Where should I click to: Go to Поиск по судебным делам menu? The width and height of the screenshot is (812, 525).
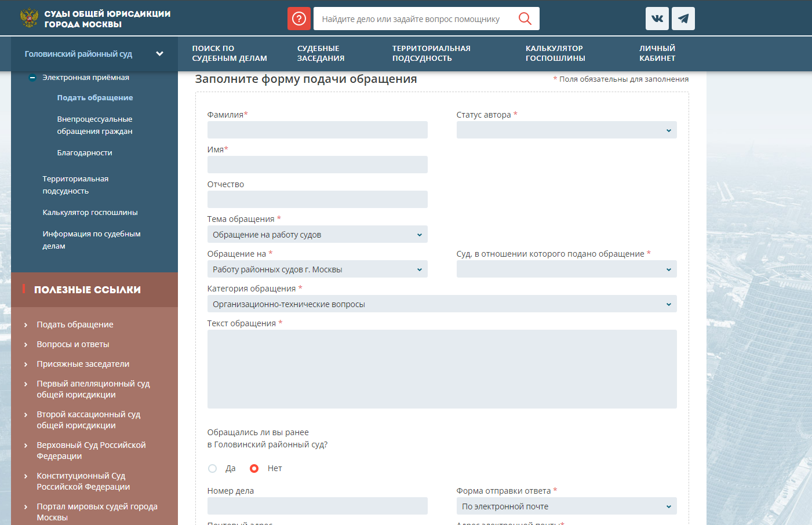pyautogui.click(x=230, y=53)
